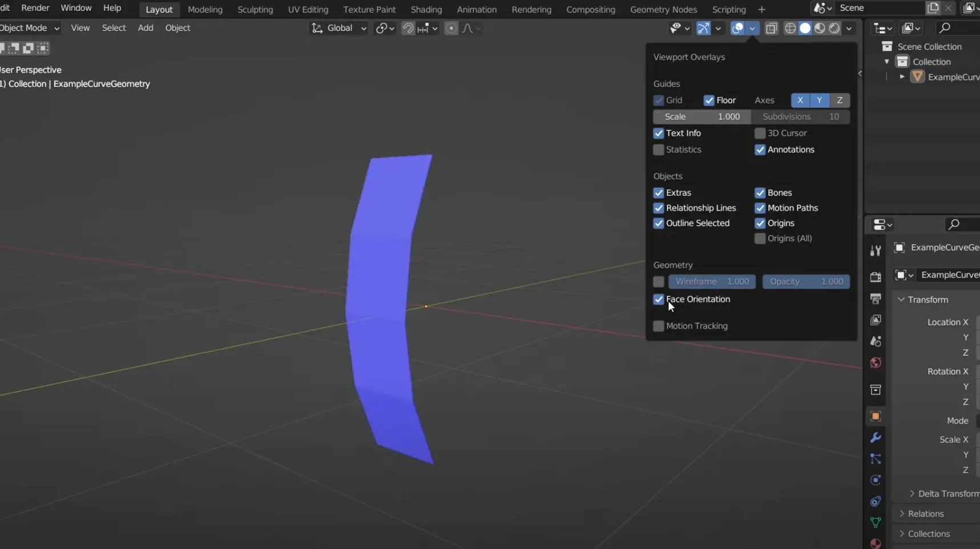Expand ExampleCurve object in outliner
Viewport: 980px width, 549px height.
[902, 76]
